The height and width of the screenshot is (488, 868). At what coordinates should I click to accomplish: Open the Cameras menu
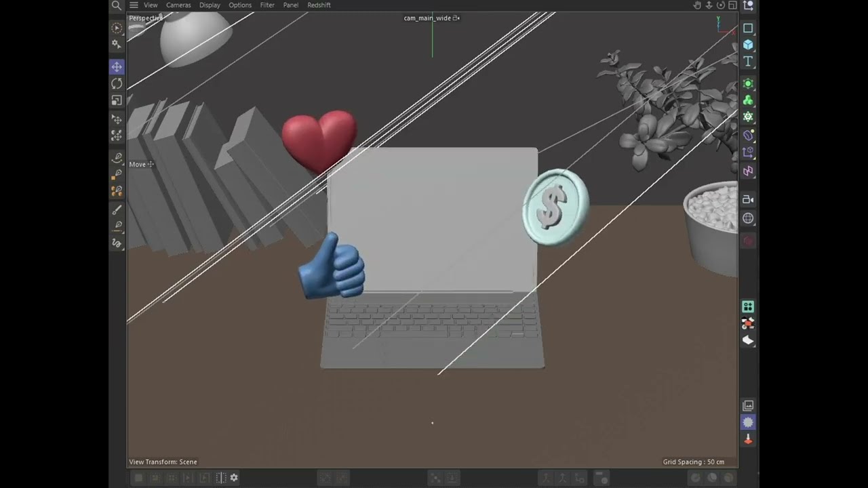point(178,5)
